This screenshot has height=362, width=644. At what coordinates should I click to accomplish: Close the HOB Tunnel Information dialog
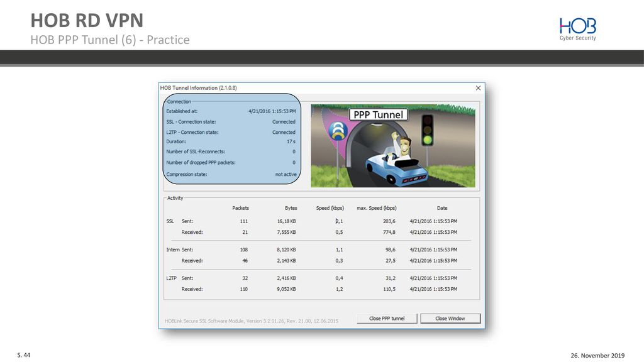point(478,88)
